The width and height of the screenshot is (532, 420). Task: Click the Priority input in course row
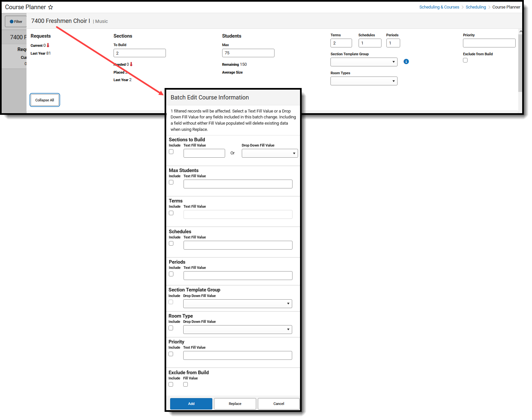[x=489, y=43]
